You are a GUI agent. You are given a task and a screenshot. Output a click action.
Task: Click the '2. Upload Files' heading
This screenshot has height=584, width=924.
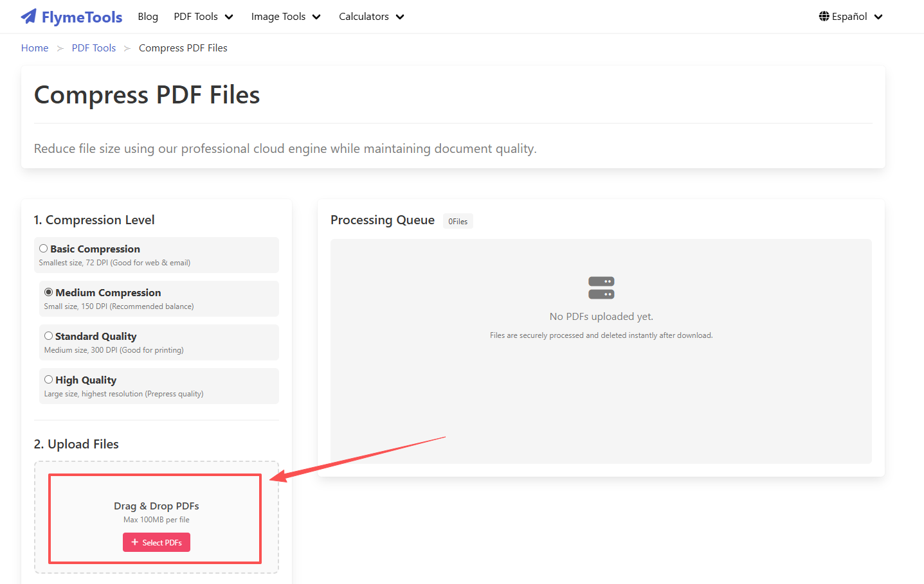tap(76, 444)
